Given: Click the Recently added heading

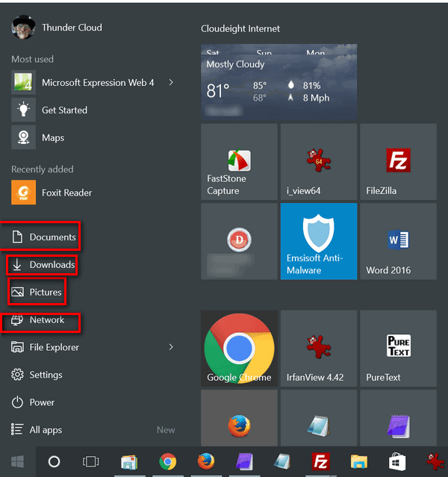Looking at the screenshot, I should [43, 169].
